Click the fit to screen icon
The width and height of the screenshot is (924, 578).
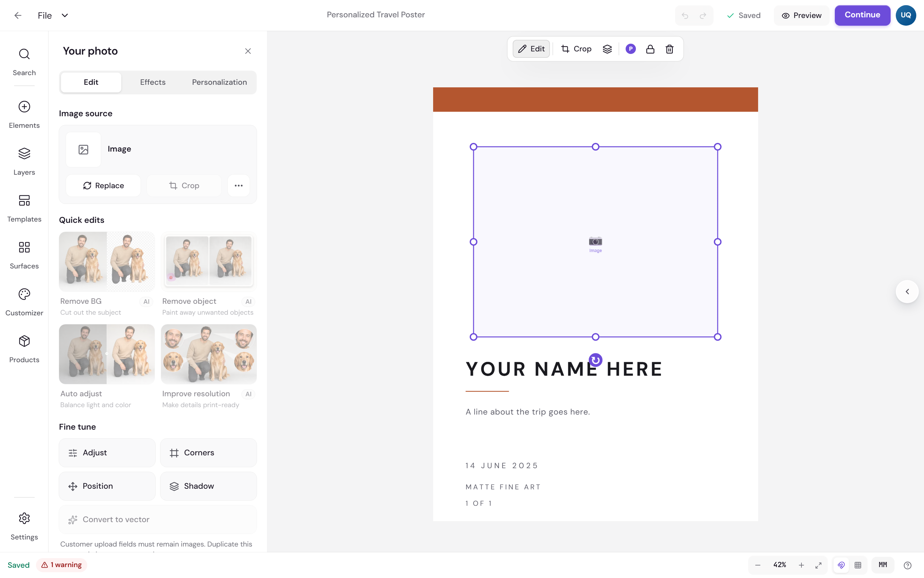pos(818,565)
